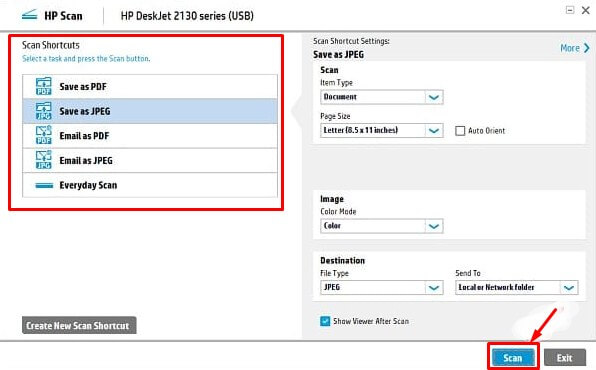
Task: Click the HP Scan logo icon
Action: click(30, 16)
